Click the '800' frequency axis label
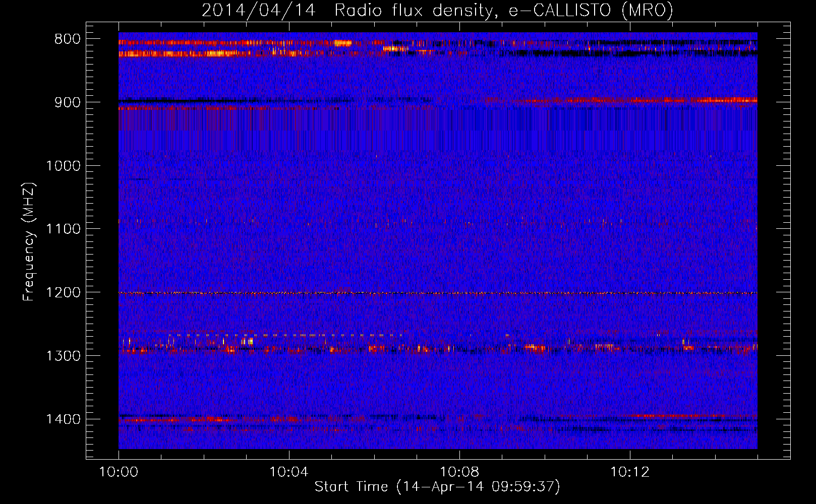The image size is (816, 504). coord(68,39)
